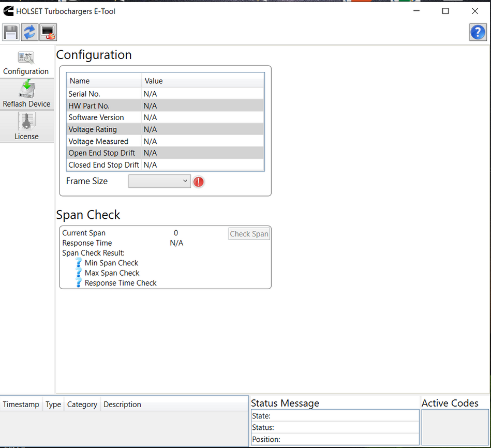Image resolution: width=491 pixels, height=448 pixels.
Task: Click the Min Span Check status icon
Action: 79,263
